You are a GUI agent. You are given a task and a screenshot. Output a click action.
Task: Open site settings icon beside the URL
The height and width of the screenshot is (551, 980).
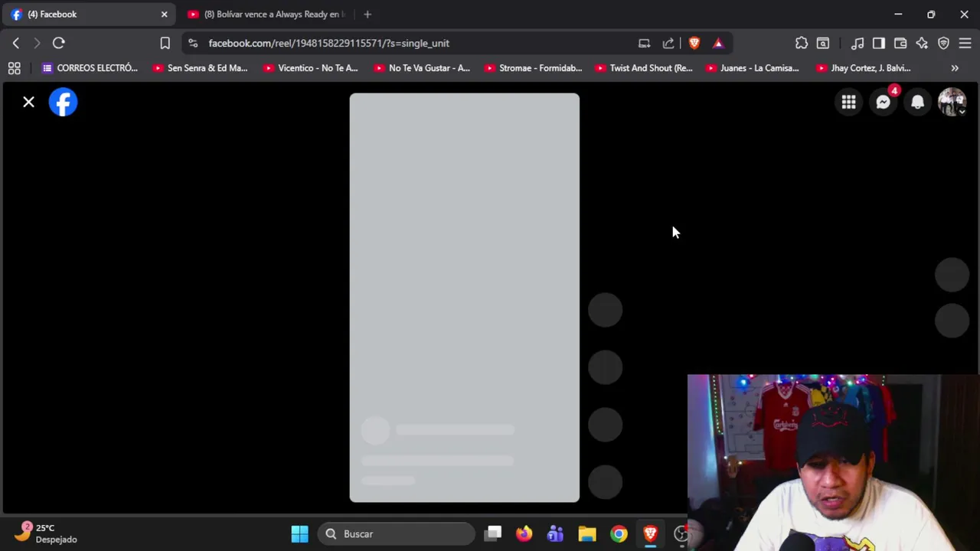193,43
